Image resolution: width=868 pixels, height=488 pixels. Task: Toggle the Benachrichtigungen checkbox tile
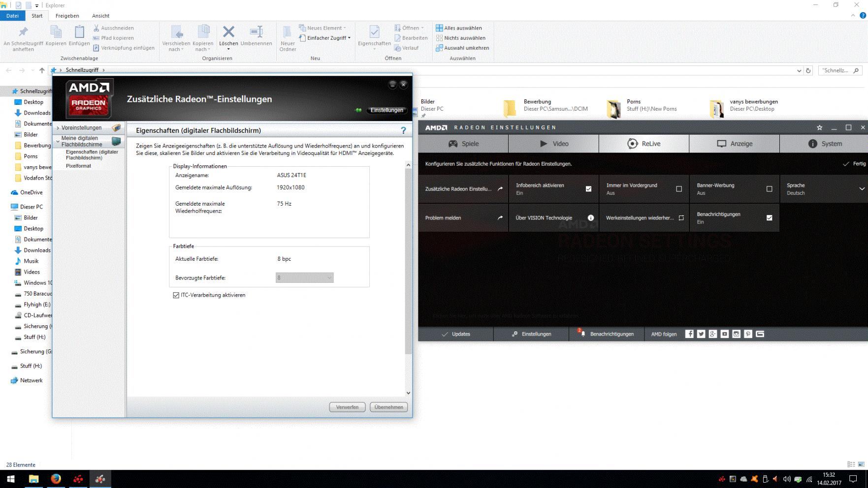(770, 218)
